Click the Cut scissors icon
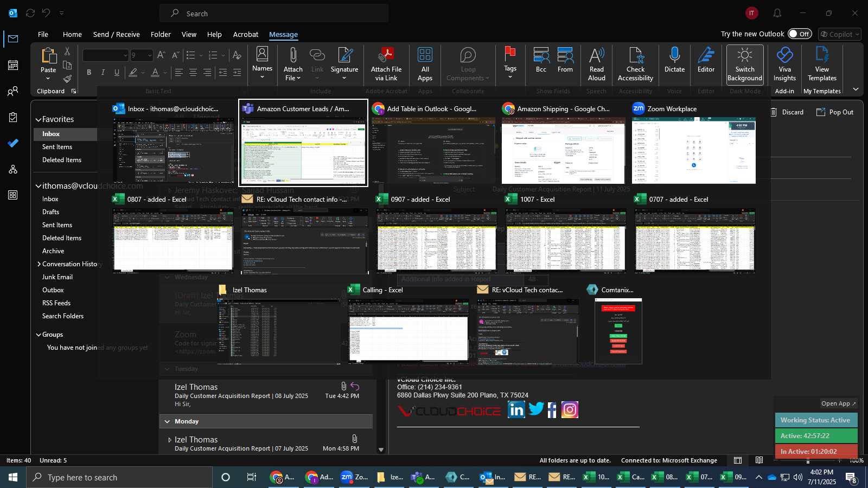Image resolution: width=868 pixels, height=488 pixels. pos(67,51)
